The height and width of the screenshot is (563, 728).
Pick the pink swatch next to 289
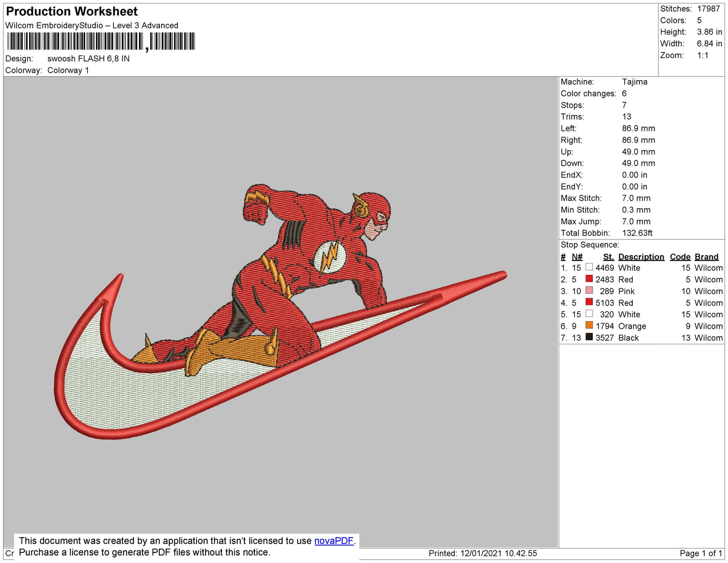[589, 290]
